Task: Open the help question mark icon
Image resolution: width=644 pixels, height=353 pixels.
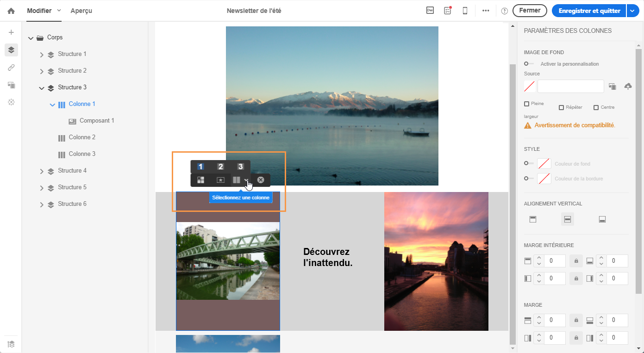Action: [x=505, y=11]
